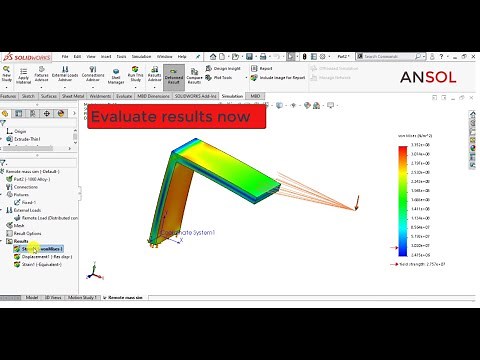Switch to Sheet Metal tab
Image resolution: width=480 pixels, height=360 pixels.
(73, 96)
